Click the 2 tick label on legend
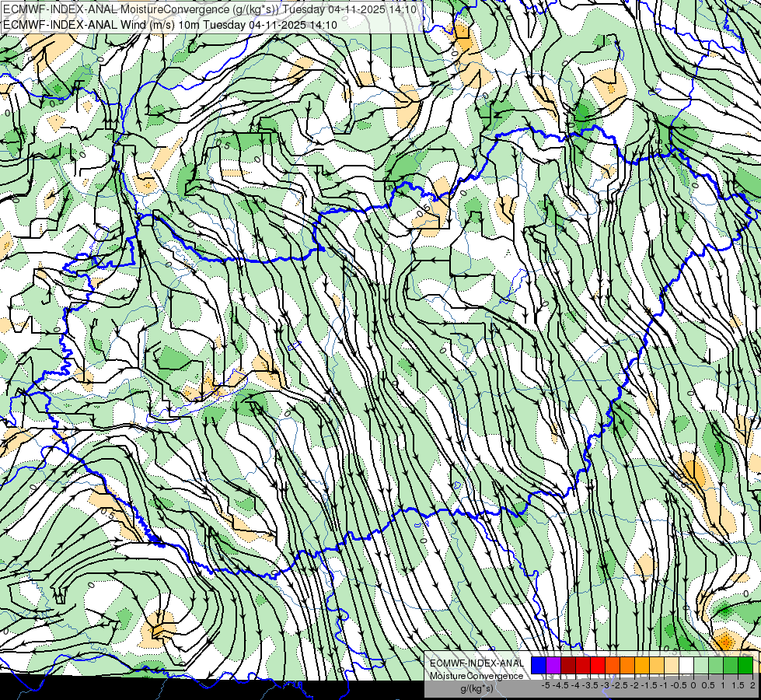761x700 pixels. click(752, 685)
